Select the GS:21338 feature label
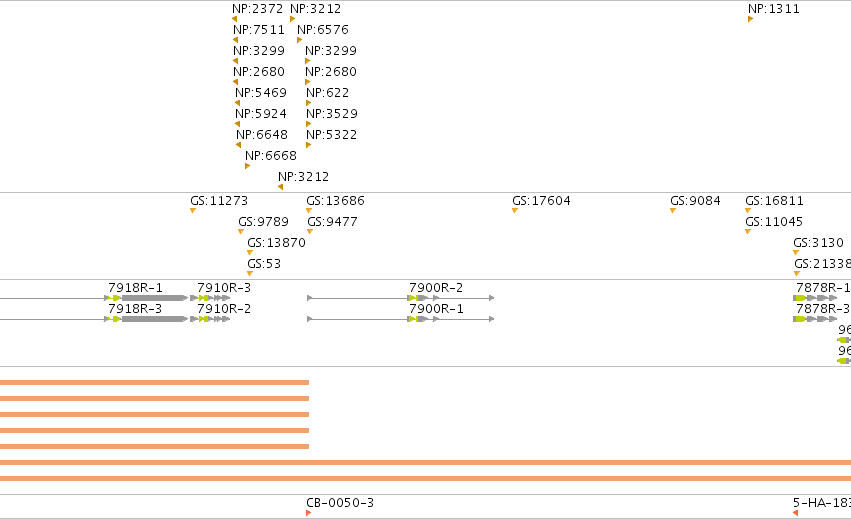This screenshot has height=519, width=851. [822, 264]
